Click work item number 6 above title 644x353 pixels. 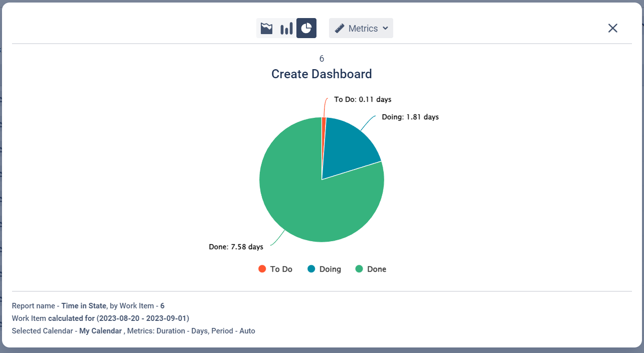(321, 59)
